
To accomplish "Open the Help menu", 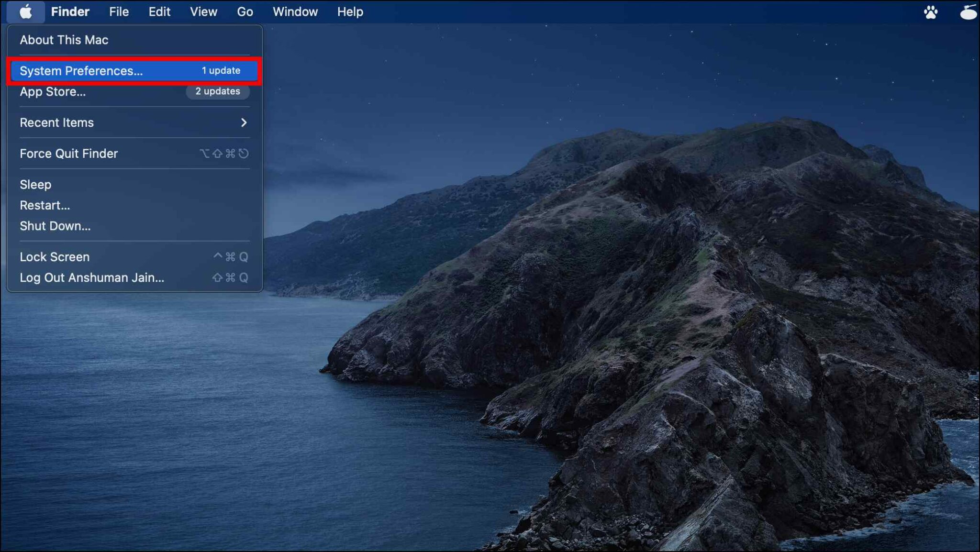I will 350,11.
